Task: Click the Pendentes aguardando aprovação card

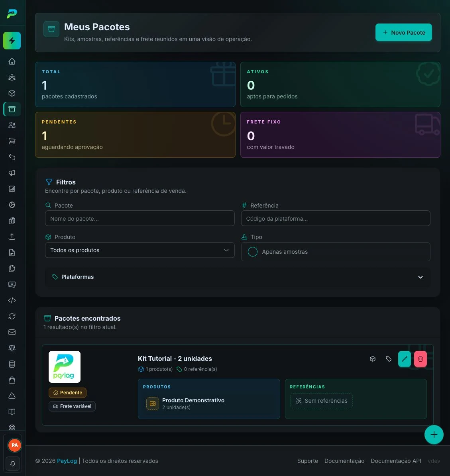Action: tap(135, 135)
